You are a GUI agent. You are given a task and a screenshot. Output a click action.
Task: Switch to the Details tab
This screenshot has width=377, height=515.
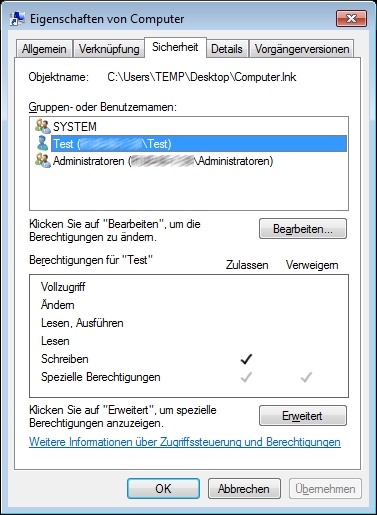(227, 49)
